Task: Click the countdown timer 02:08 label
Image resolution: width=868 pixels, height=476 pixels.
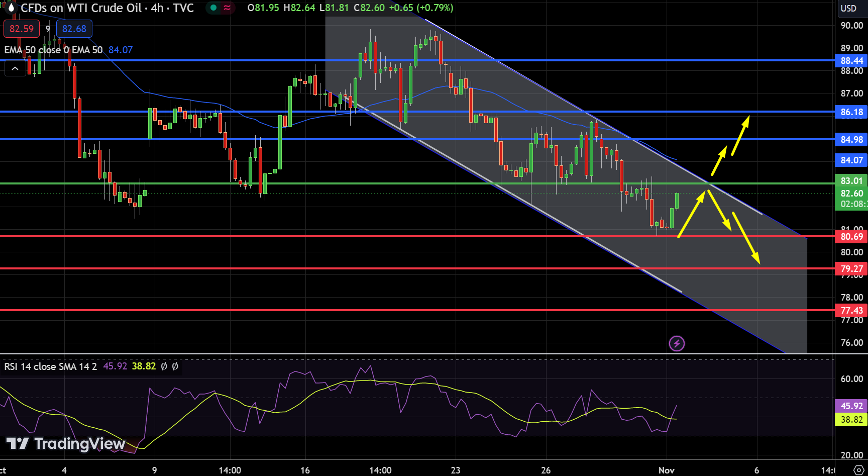Action: (x=851, y=204)
